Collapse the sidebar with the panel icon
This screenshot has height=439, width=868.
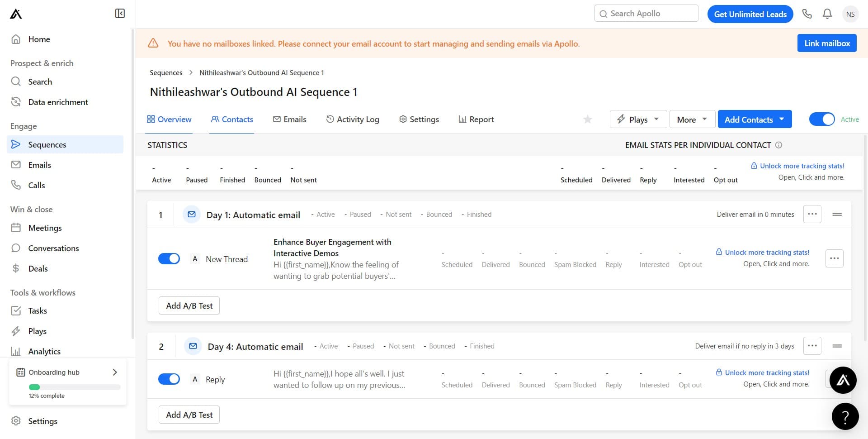pos(120,14)
